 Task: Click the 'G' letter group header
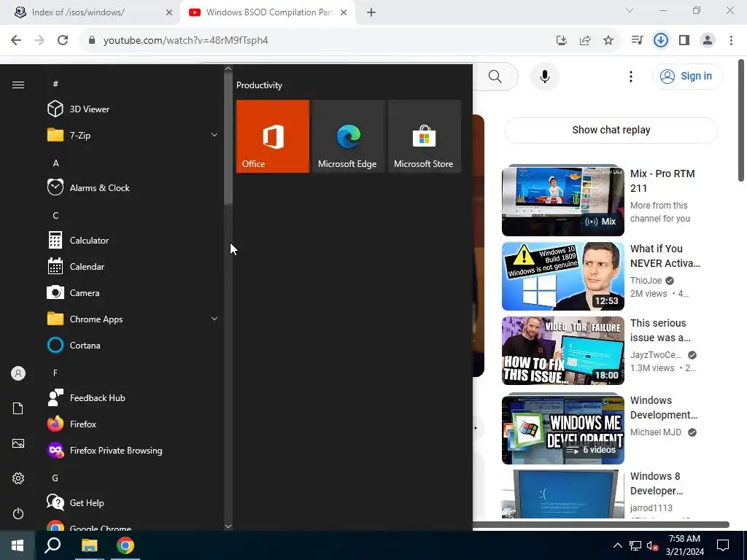tap(55, 478)
